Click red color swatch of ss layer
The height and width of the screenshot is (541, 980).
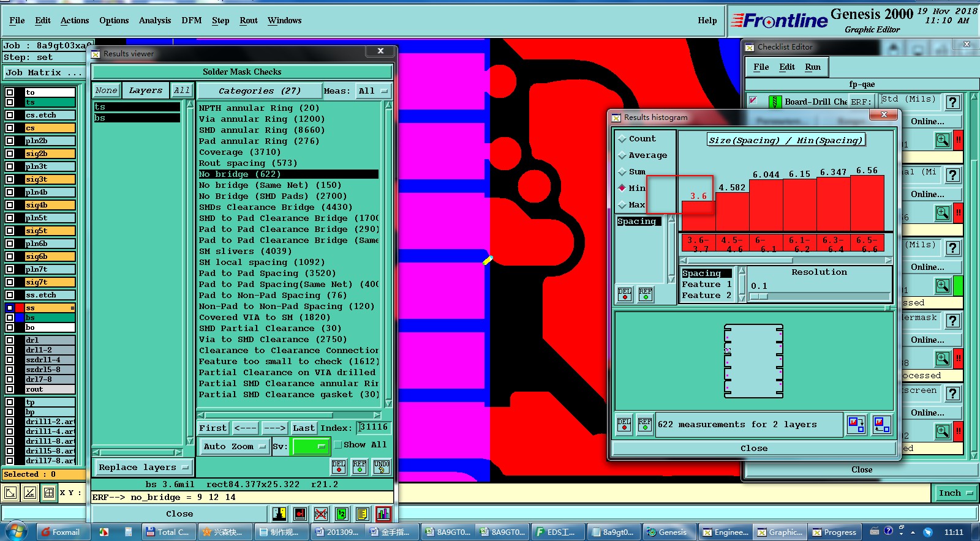(x=20, y=308)
